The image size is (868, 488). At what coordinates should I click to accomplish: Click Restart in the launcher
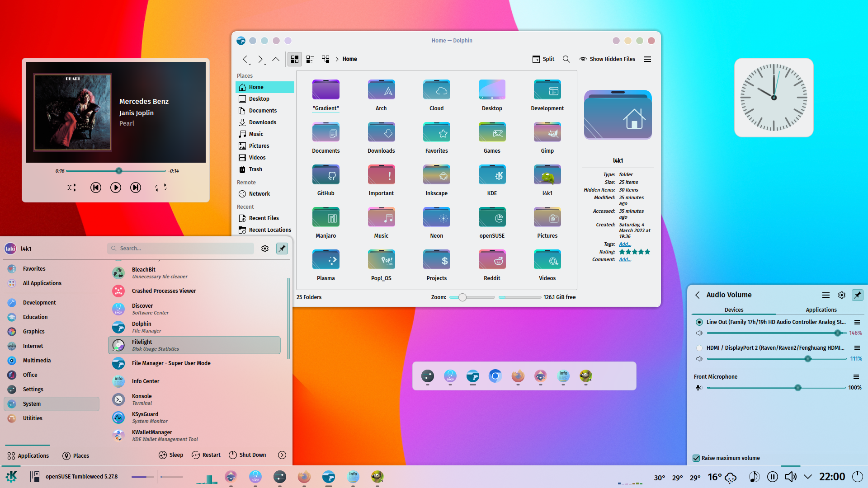tap(206, 455)
